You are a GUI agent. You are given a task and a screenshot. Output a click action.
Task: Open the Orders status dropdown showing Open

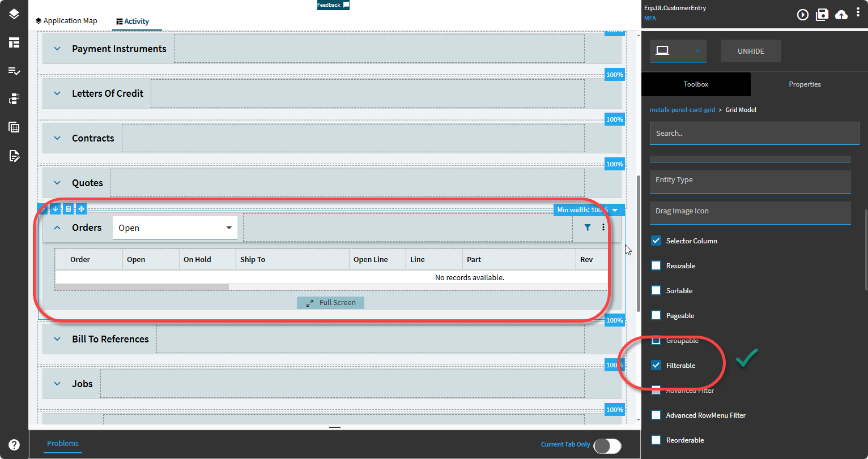[175, 228]
